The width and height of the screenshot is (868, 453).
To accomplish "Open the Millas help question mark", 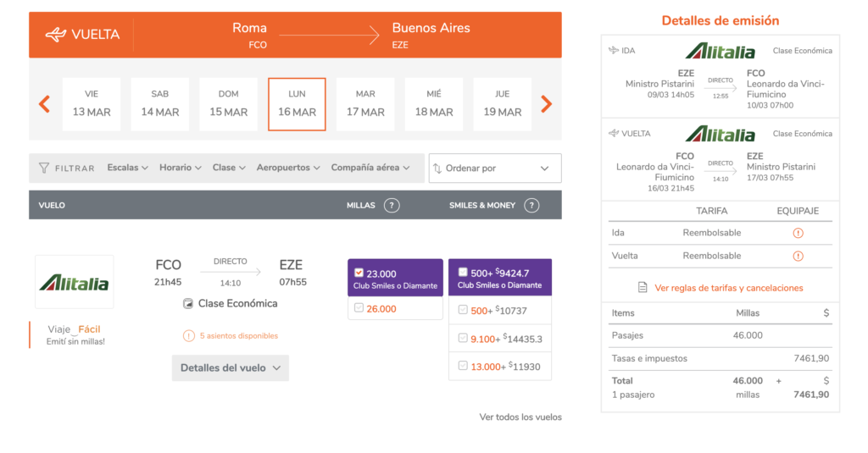I will pos(392,205).
